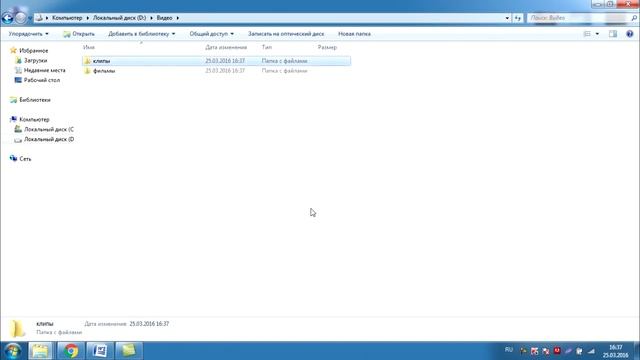The image size is (640, 360).
Task: Click the Сеть network icon
Action: click(13, 158)
